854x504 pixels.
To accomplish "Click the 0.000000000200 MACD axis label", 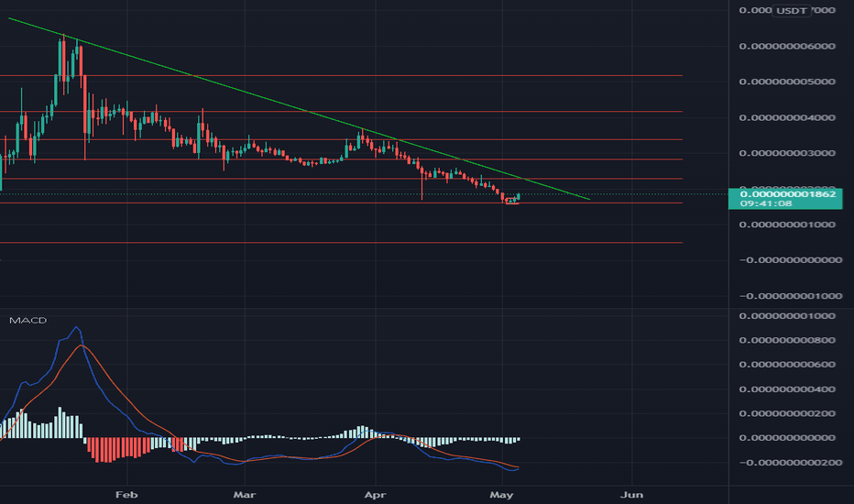I will (x=787, y=413).
